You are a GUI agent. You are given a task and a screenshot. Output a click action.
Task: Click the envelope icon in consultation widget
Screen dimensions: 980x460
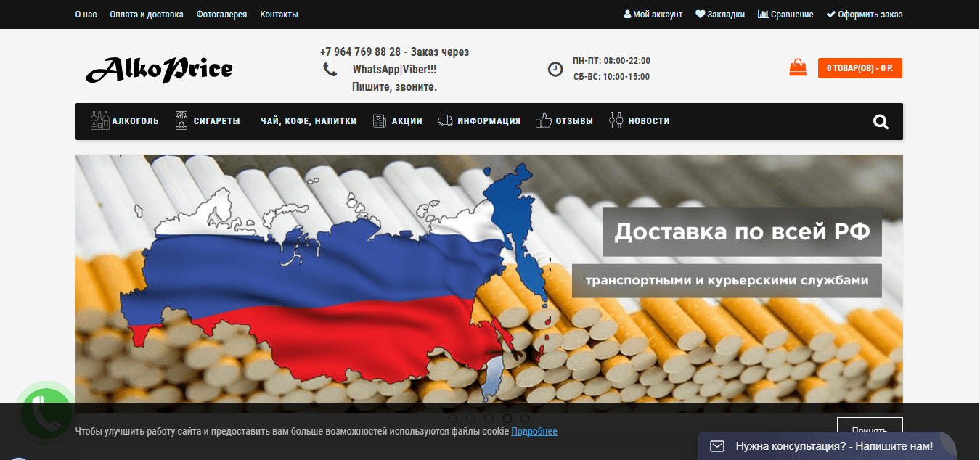tap(717, 445)
